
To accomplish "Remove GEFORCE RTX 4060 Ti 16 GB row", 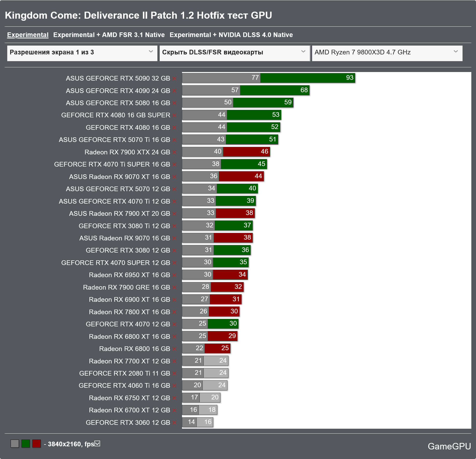I will pos(174,386).
